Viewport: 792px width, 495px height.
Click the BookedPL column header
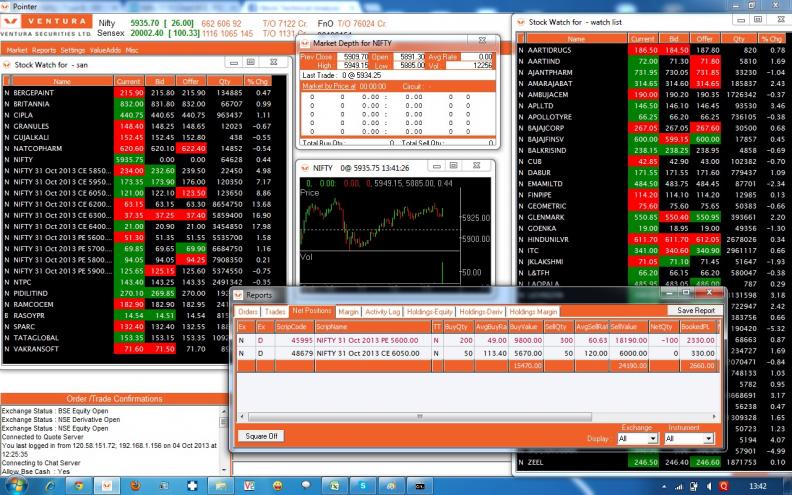(x=699, y=327)
